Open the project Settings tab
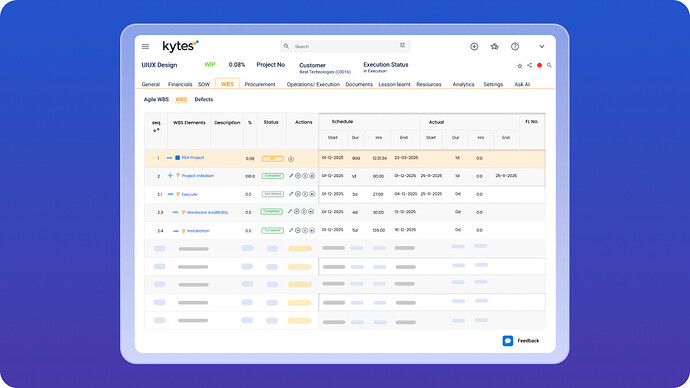Image resolution: width=690 pixels, height=388 pixels. [x=493, y=84]
